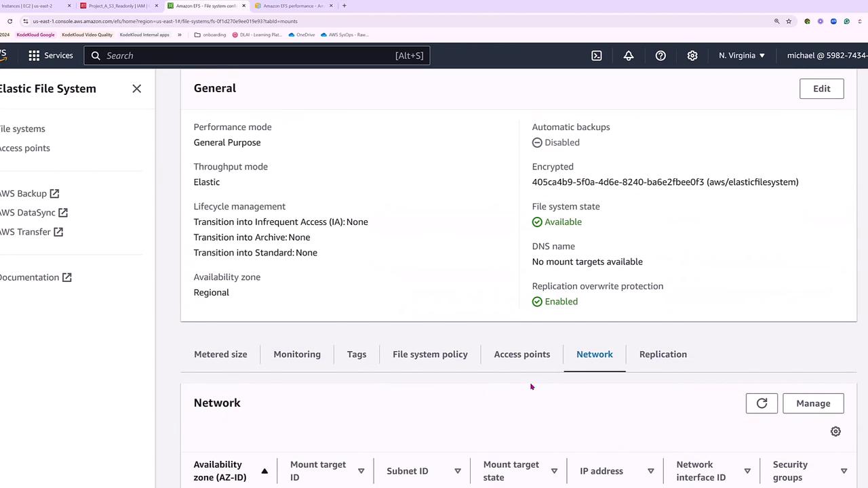Open the help question mark icon

(x=660, y=56)
